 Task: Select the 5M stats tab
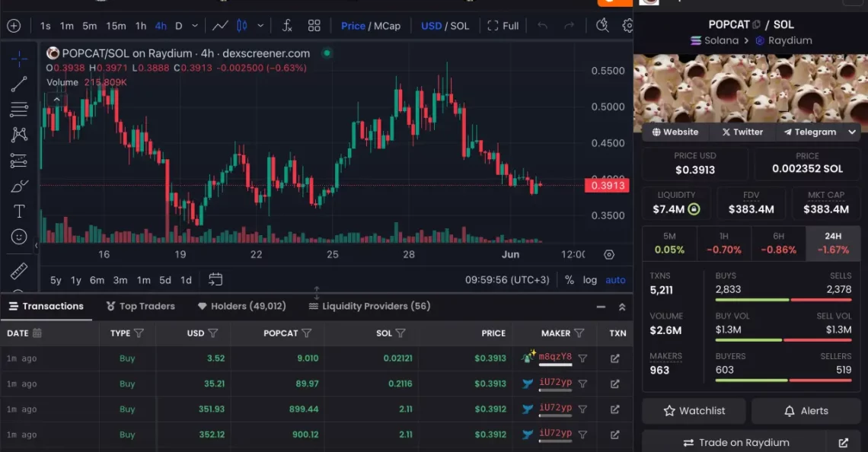(x=669, y=243)
